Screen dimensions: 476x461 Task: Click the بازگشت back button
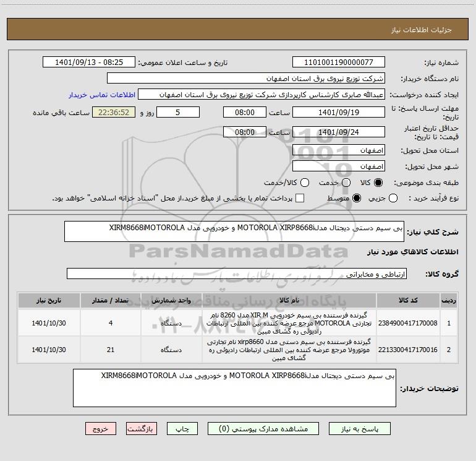point(142,429)
